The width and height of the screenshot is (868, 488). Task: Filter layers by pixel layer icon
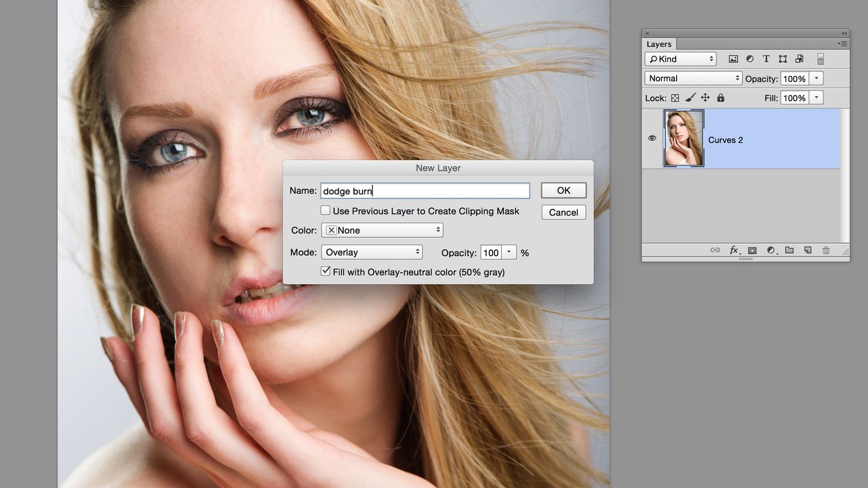(733, 59)
